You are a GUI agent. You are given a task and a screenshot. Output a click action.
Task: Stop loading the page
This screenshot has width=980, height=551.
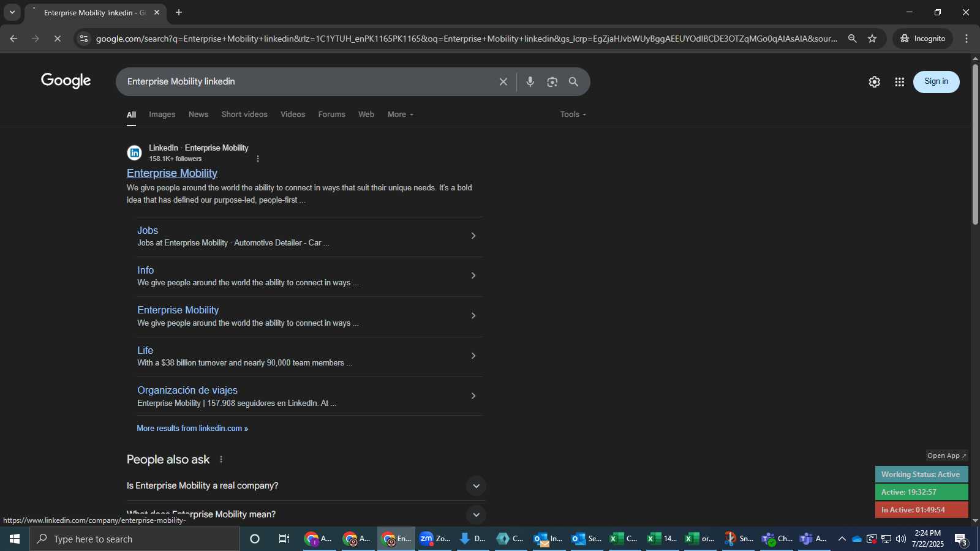click(x=57, y=39)
